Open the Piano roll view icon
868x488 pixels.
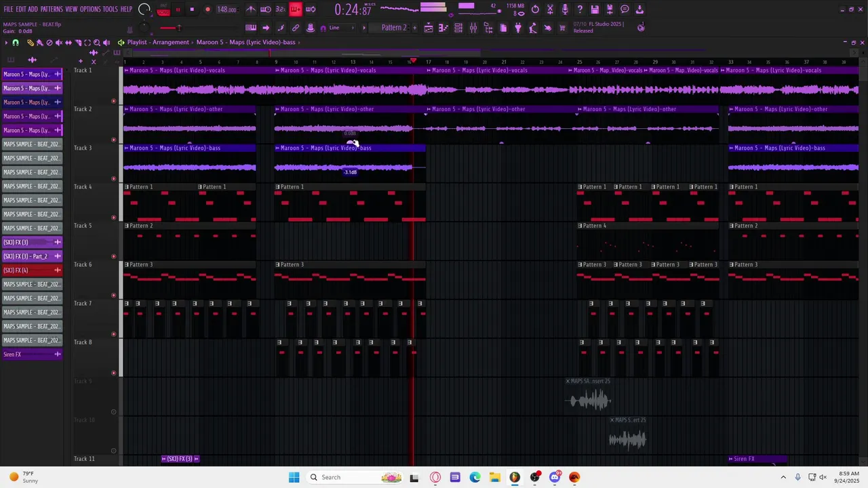coord(443,28)
